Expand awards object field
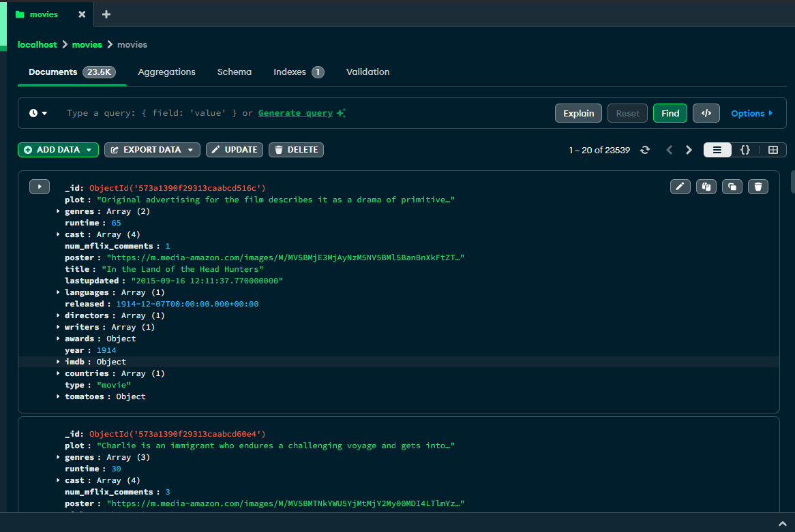795x532 pixels. 58,339
